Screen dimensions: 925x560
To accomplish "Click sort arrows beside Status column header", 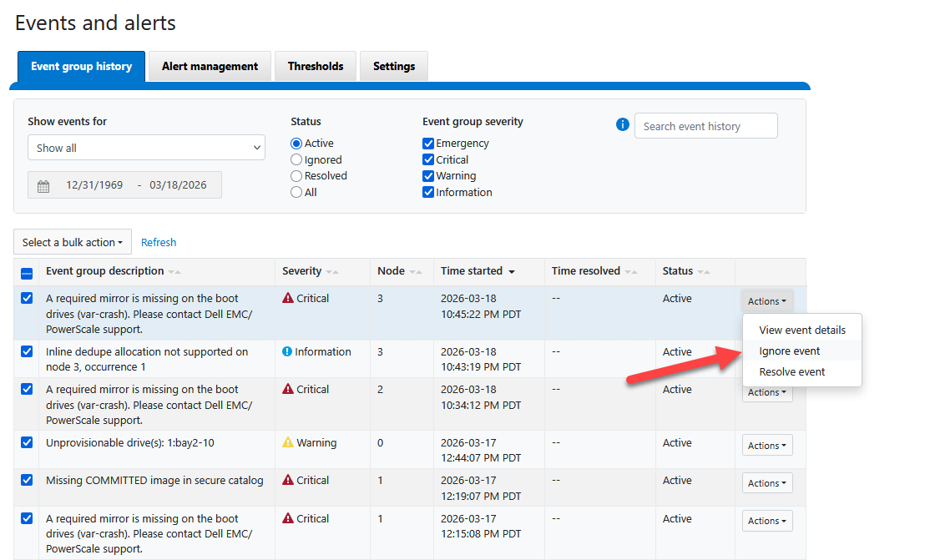I will 704,272.
